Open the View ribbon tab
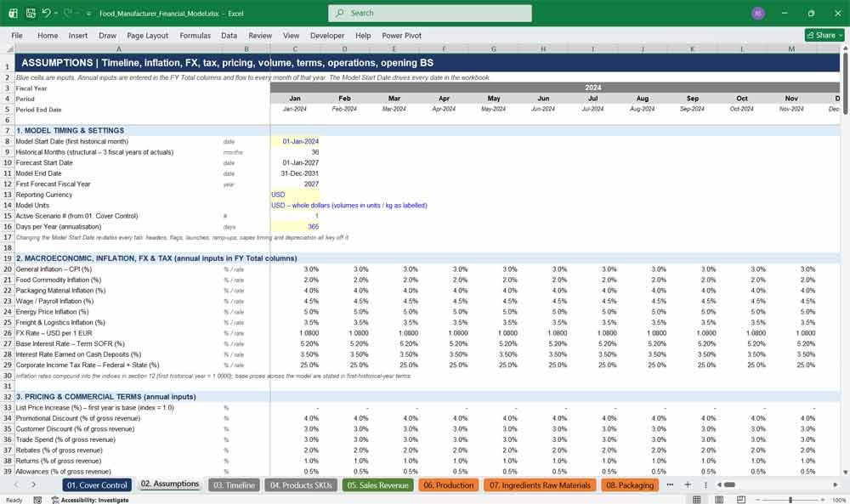Image resolution: width=850 pixels, height=504 pixels. (x=291, y=35)
